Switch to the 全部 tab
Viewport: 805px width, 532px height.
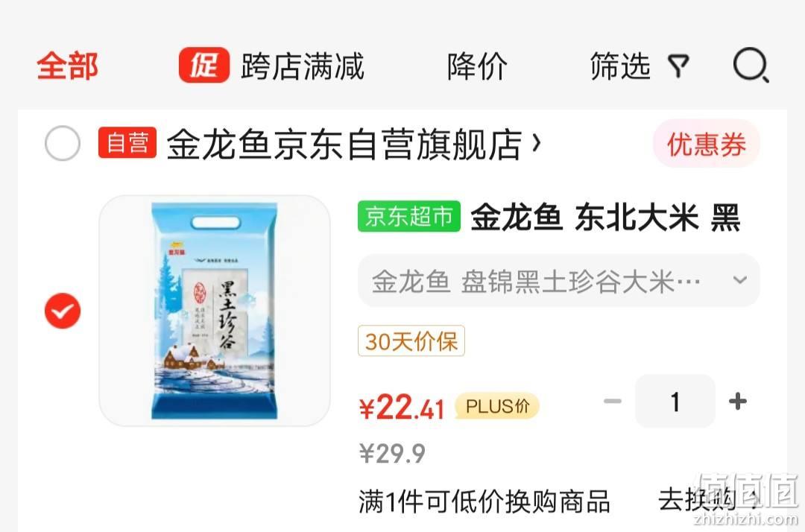click(x=67, y=66)
